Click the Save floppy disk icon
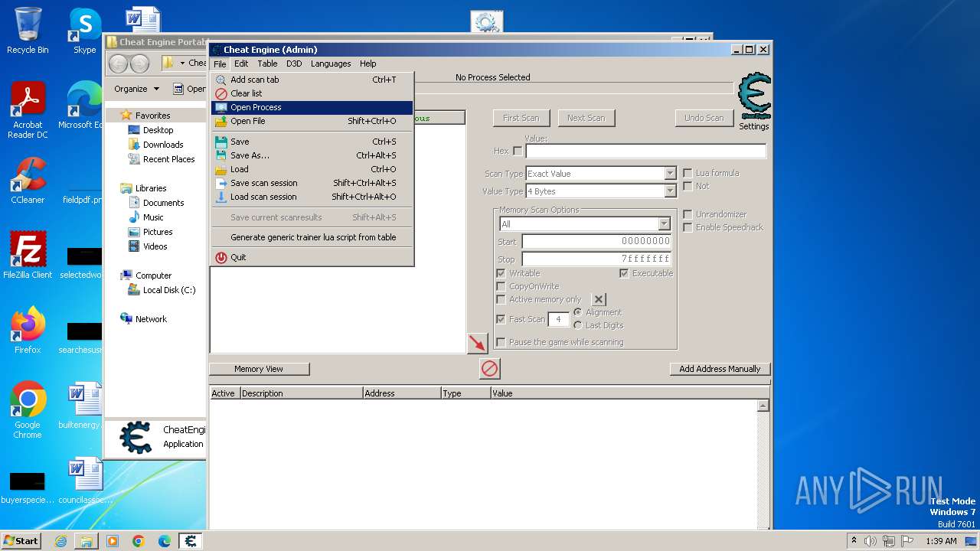 221,142
